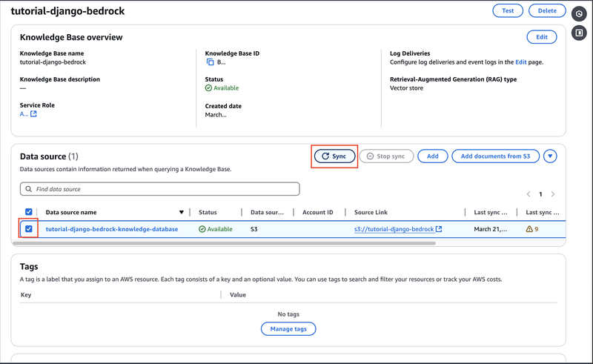Select page 1 in pagination

tap(541, 194)
